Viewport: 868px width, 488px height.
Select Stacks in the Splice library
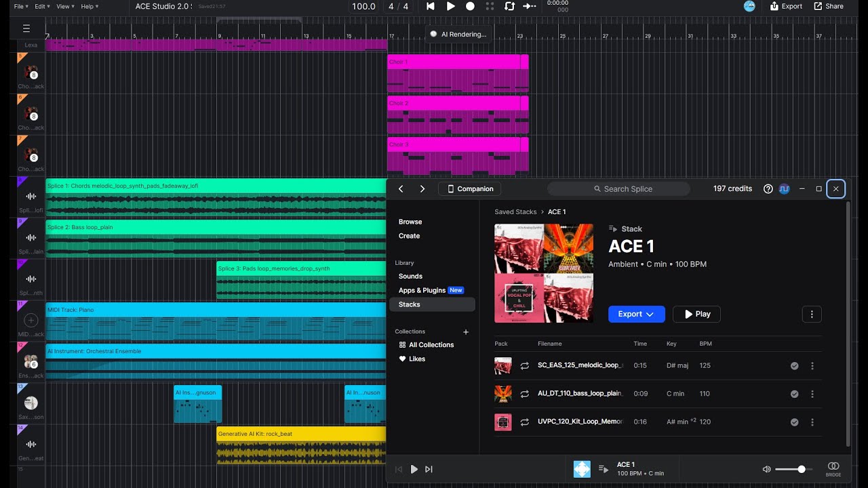(432, 304)
